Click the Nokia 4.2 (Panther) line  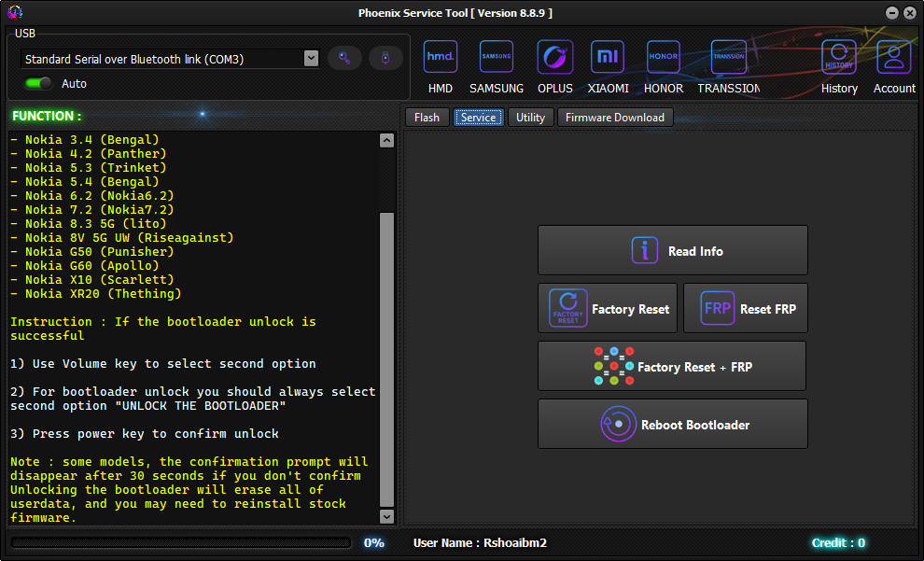[x=89, y=154]
